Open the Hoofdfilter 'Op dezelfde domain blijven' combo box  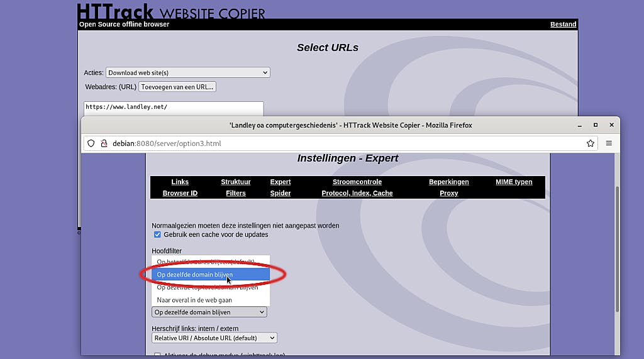coord(209,312)
